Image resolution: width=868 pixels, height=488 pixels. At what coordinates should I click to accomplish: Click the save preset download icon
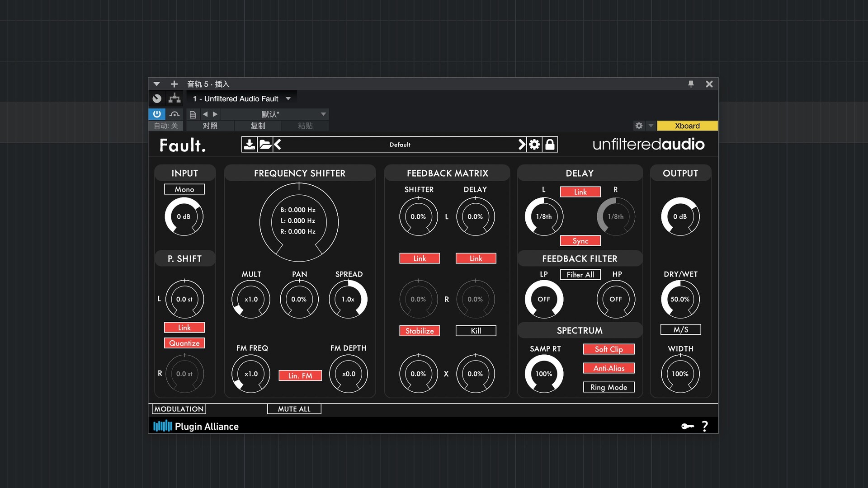tap(249, 145)
